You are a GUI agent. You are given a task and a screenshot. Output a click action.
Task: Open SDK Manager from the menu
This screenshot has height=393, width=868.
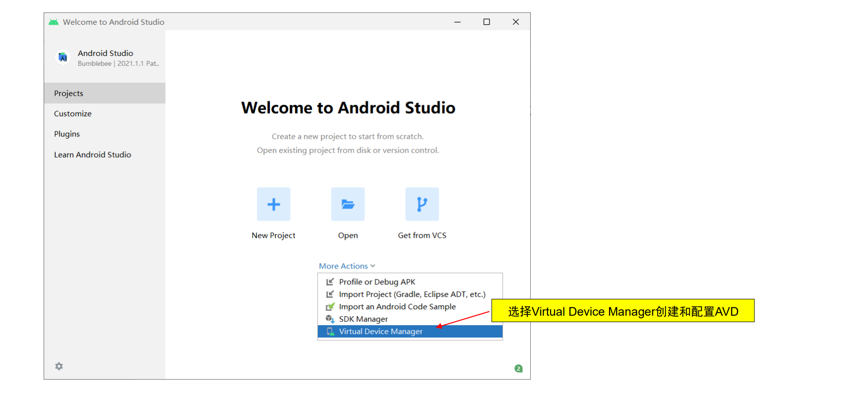coord(410,319)
